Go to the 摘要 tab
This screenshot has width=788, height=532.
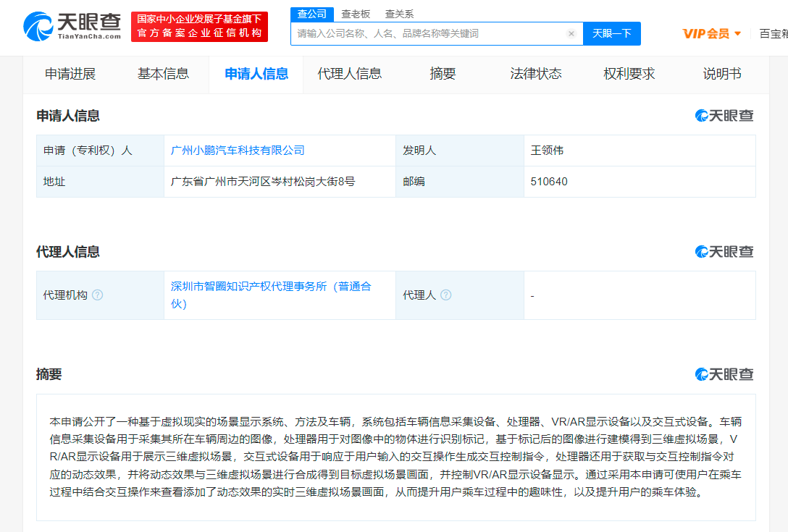click(443, 74)
